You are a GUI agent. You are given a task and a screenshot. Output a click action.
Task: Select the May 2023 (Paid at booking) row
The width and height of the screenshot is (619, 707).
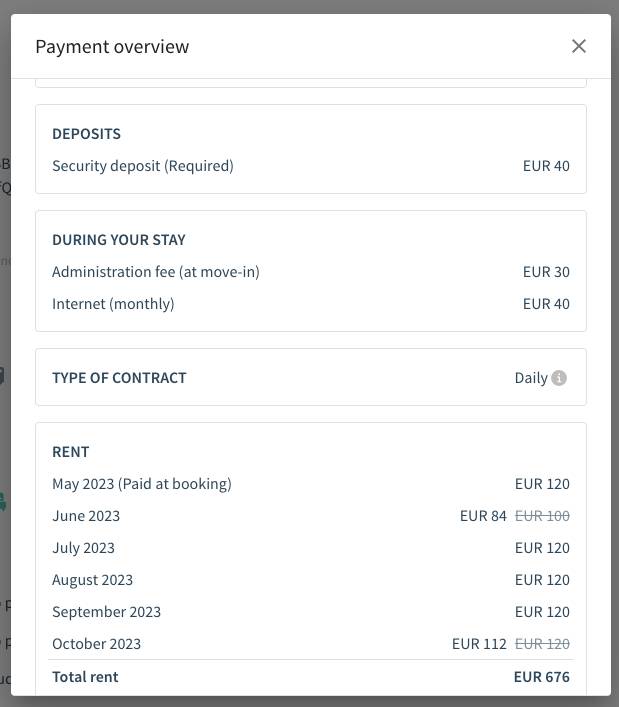142,484
